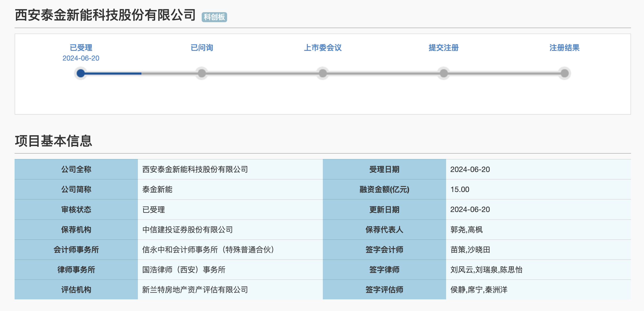Click the 注册结果 progress stage label

[565, 48]
